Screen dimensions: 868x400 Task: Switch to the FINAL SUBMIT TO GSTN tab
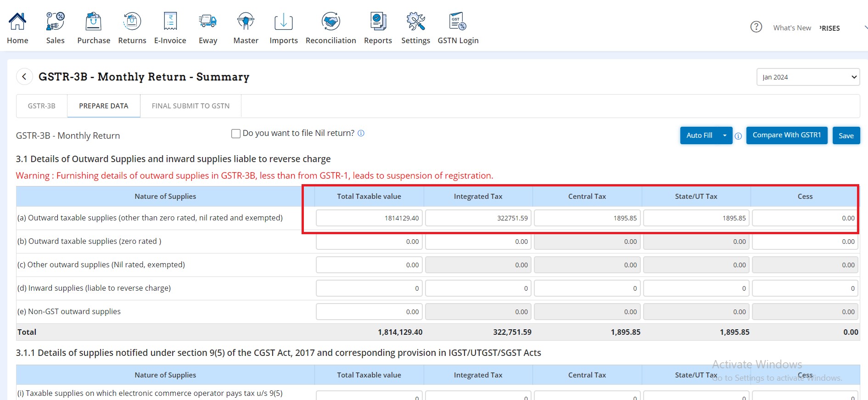[190, 106]
